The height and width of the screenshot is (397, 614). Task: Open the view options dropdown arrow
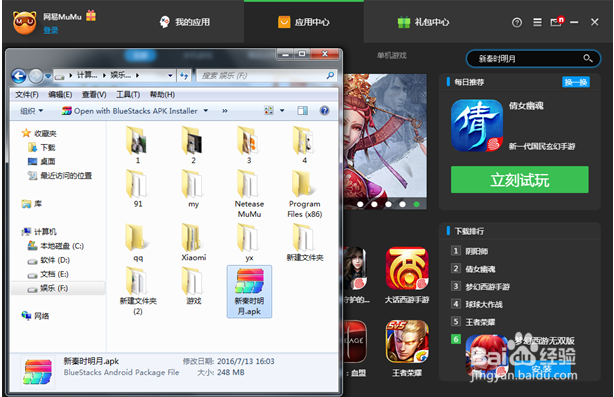pyautogui.click(x=282, y=111)
